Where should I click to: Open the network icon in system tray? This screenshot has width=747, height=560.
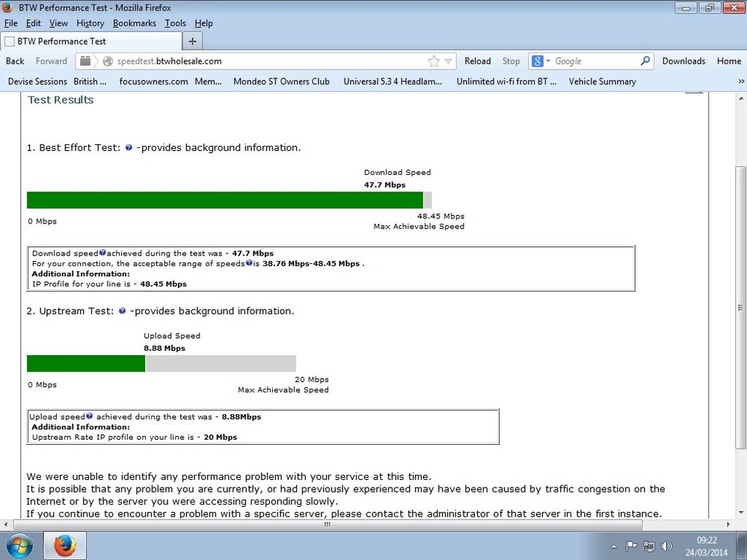click(648, 547)
